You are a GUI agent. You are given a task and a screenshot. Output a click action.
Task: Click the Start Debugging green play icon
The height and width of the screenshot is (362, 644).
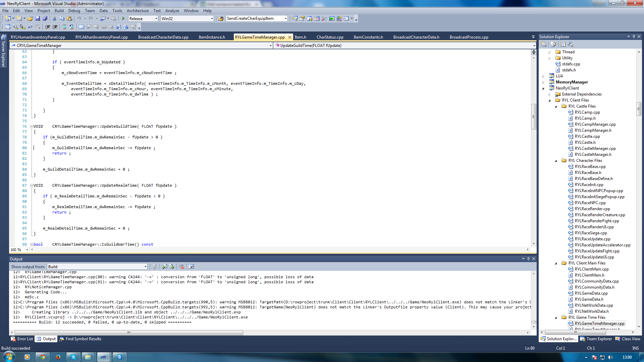pyautogui.click(x=123, y=19)
